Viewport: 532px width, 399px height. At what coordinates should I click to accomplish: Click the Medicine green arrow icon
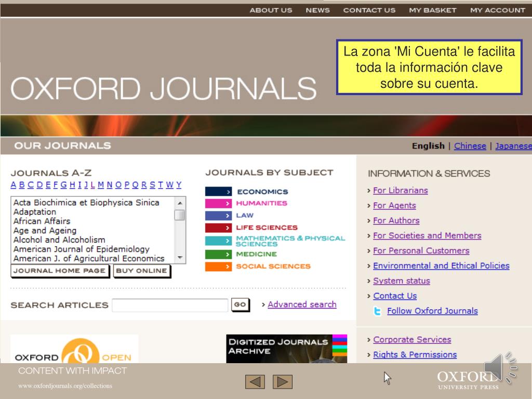[x=219, y=254]
